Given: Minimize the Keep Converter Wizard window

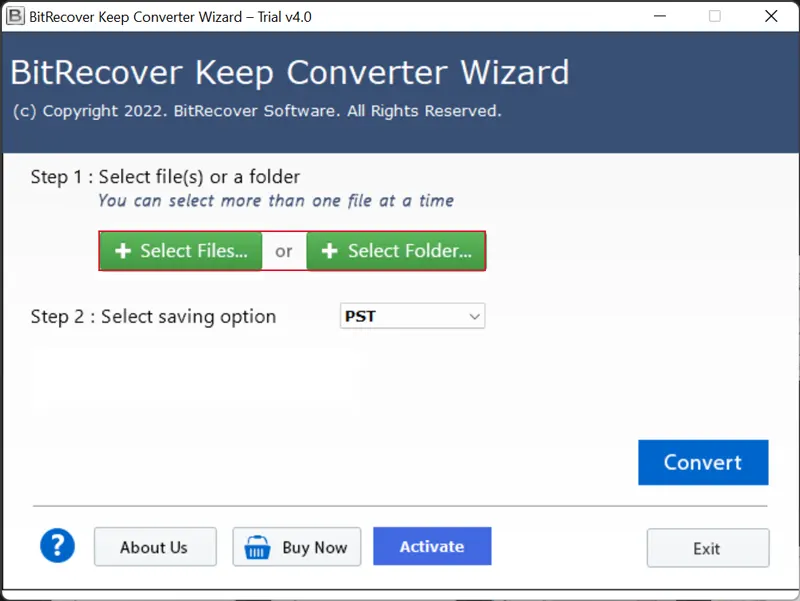Looking at the screenshot, I should click(658, 16).
